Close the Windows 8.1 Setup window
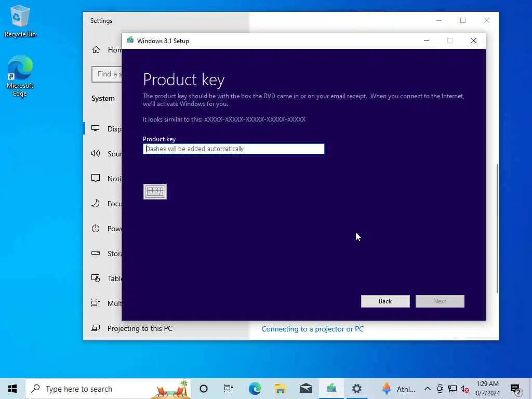Viewport: 532px width, 399px height. (x=474, y=41)
